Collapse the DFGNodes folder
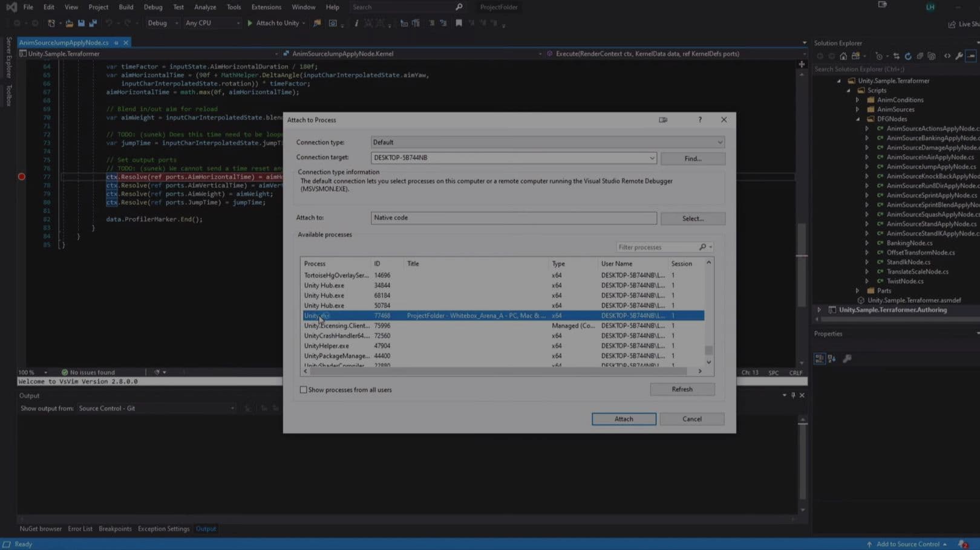Viewport: 980px width, 550px height. pos(857,119)
